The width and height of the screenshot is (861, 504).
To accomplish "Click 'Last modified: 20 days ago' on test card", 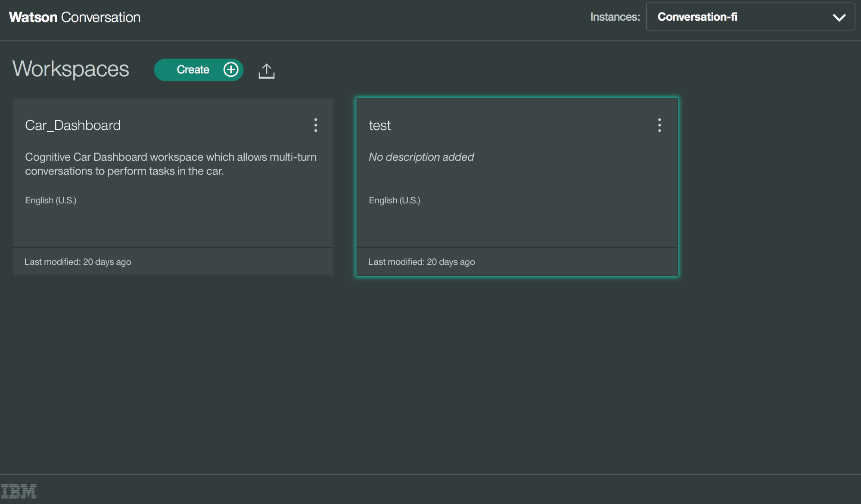I will (x=422, y=262).
